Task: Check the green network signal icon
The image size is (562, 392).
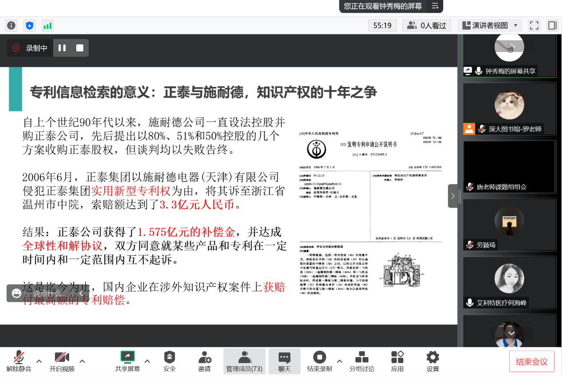Action: (x=47, y=25)
